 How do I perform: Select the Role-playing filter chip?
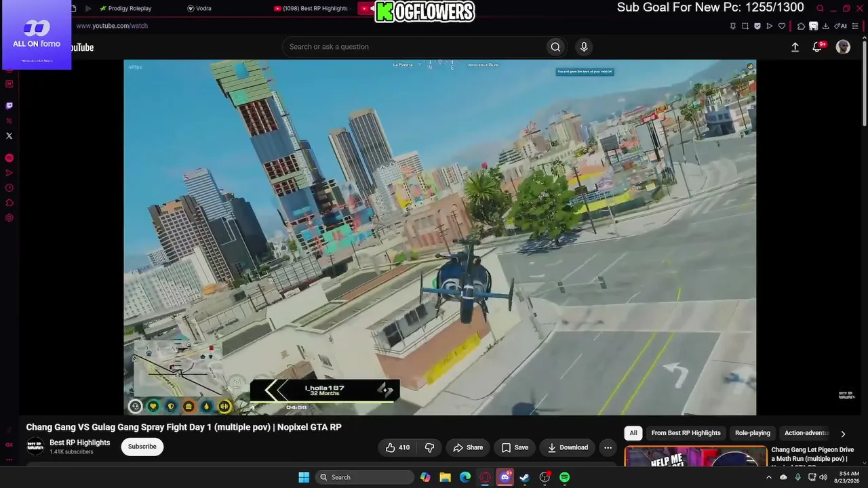[x=753, y=433]
